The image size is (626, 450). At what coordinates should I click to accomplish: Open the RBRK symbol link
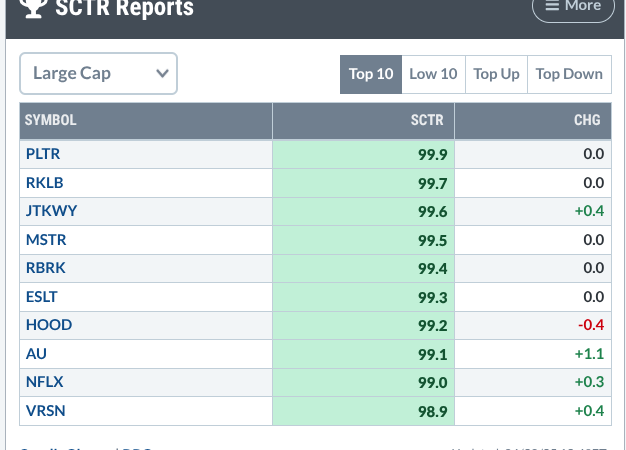pyautogui.click(x=46, y=268)
